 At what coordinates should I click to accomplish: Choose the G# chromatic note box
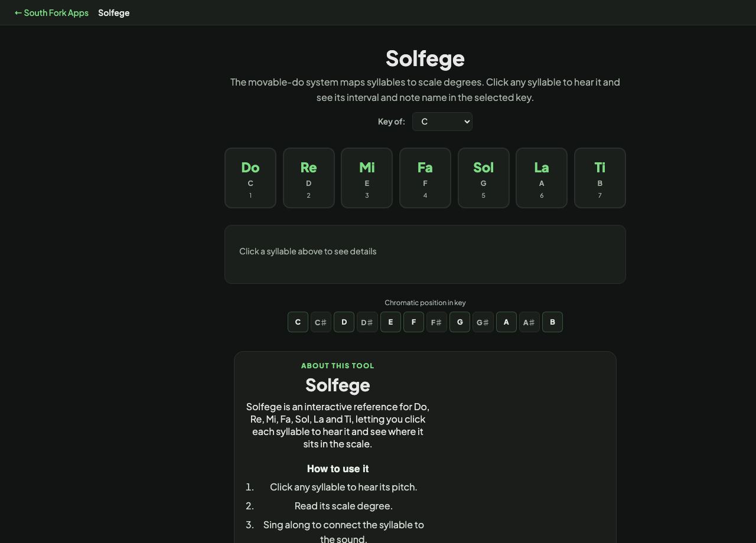click(x=483, y=322)
